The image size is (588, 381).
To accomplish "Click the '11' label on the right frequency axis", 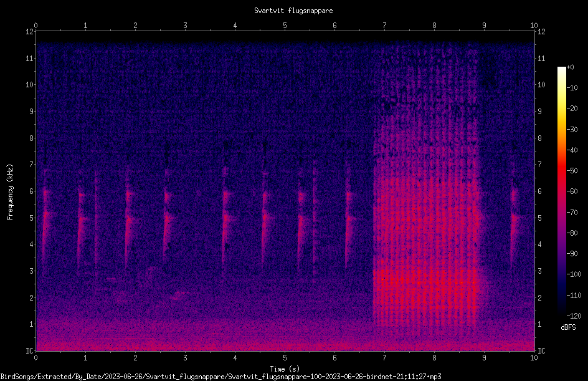I will [x=541, y=59].
